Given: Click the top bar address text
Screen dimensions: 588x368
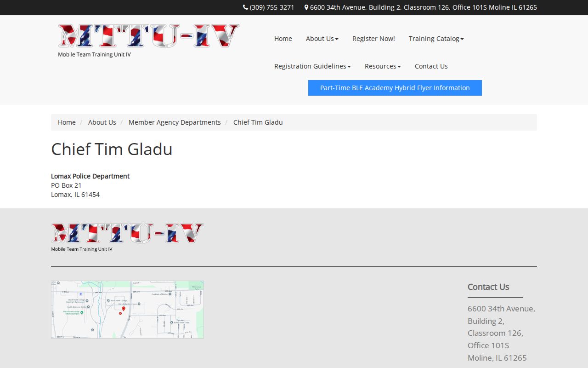Looking at the screenshot, I should coord(424,7).
